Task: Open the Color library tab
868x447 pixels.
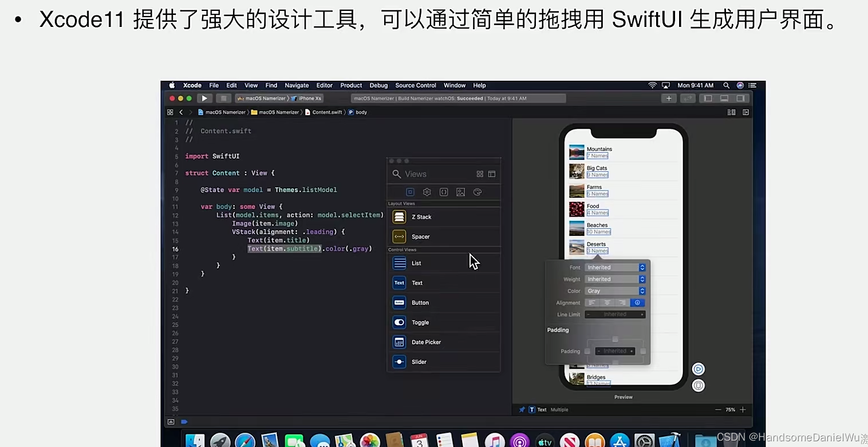Action: pos(477,192)
